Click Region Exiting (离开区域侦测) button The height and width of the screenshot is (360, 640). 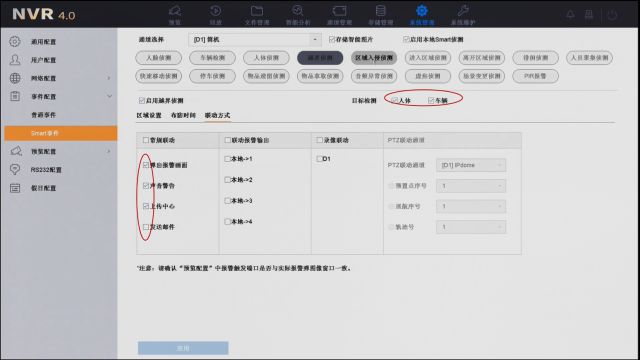[482, 58]
